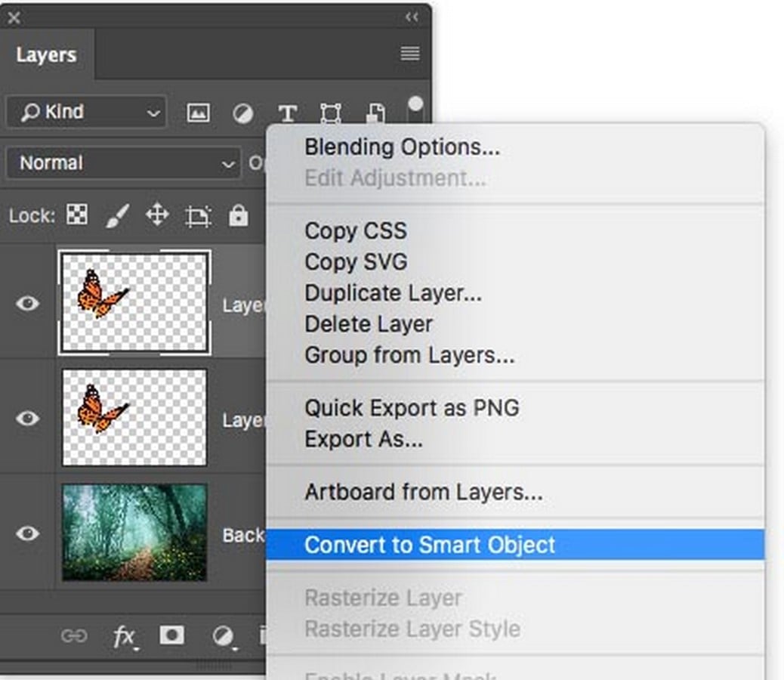784x680 pixels.
Task: Filter for type layers icon
Action: pyautogui.click(x=288, y=113)
